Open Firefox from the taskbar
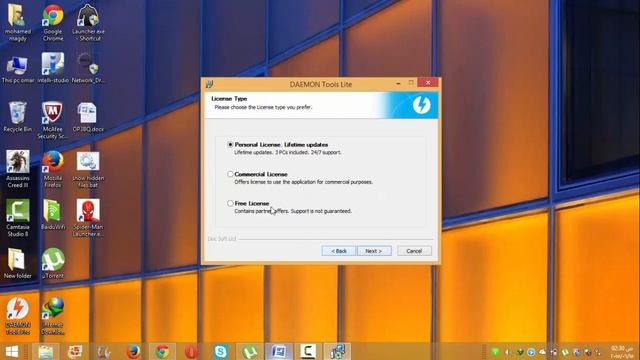Screen dimensions: 640x360 [x=133, y=351]
